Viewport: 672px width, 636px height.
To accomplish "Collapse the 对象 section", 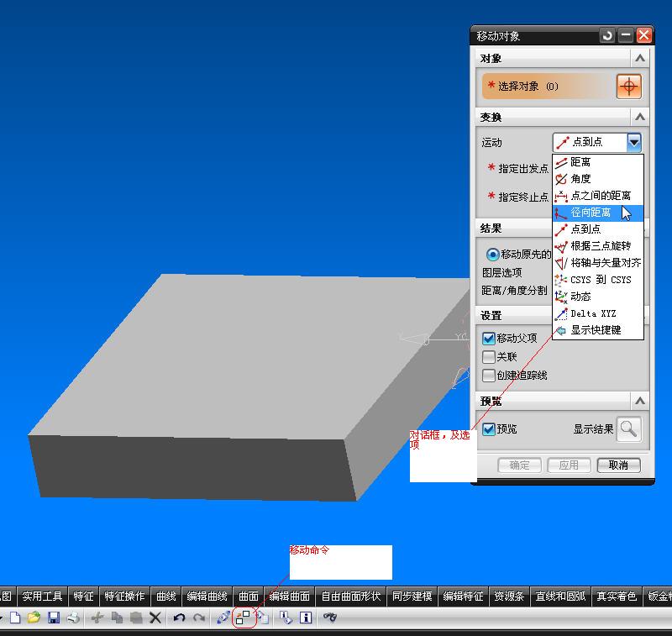I will [640, 59].
